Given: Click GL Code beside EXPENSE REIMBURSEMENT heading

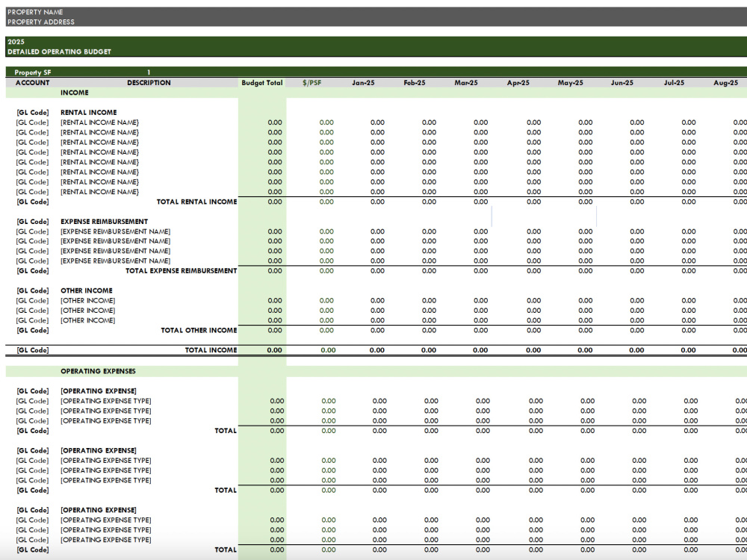Looking at the screenshot, I should [x=32, y=222].
